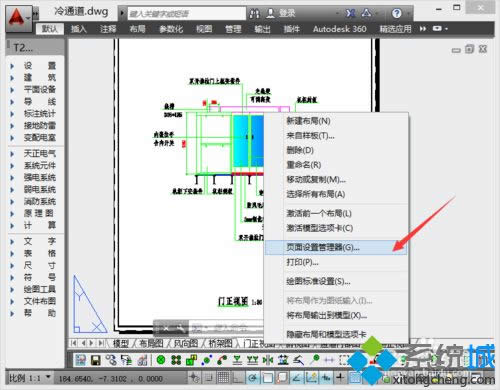
Task: Open the help question mark icon
Action: (396, 13)
